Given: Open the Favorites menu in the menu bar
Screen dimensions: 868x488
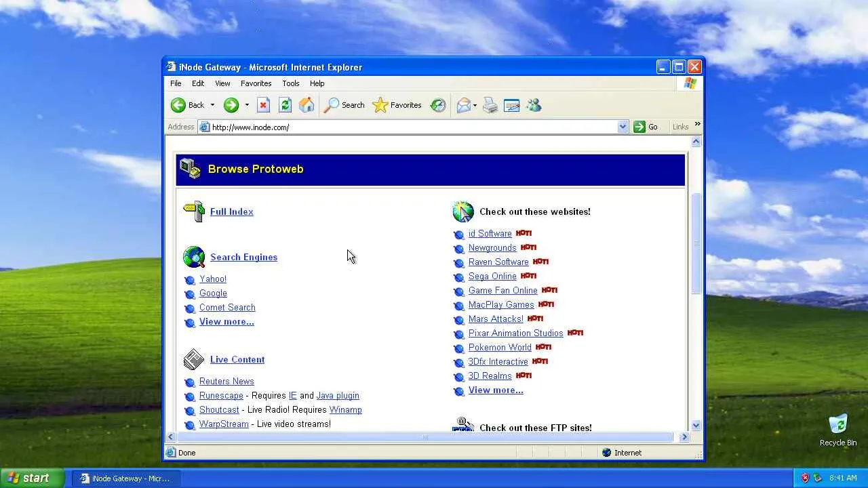Looking at the screenshot, I should click(256, 83).
